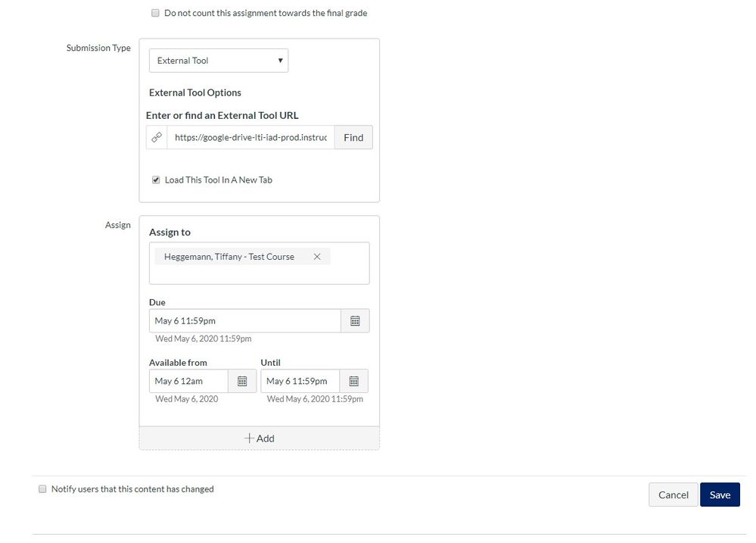The image size is (756, 543).
Task: Open the Until date calendar picker
Action: click(x=353, y=381)
